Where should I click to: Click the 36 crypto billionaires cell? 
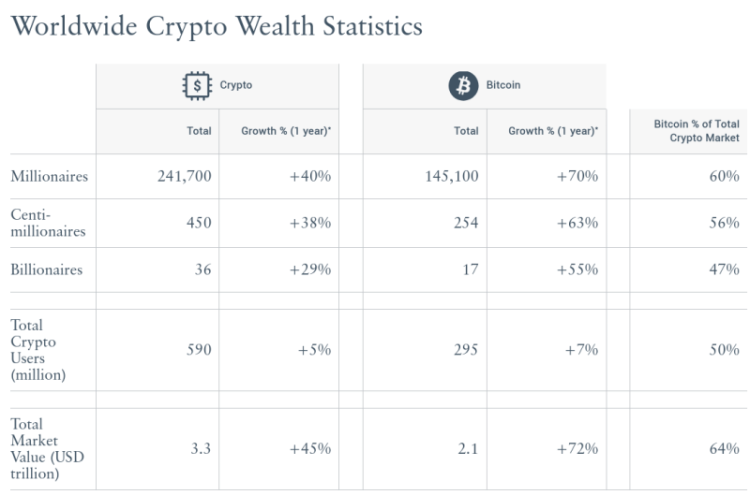coord(202,270)
